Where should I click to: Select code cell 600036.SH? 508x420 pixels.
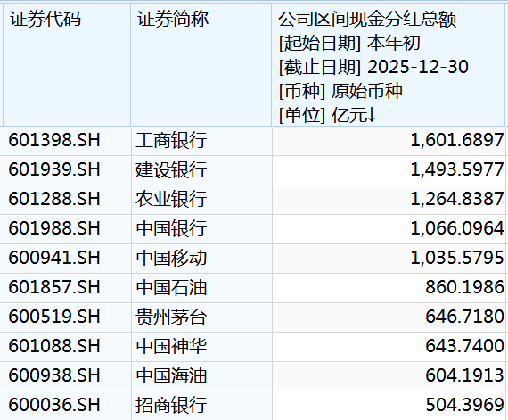pyautogui.click(x=68, y=406)
